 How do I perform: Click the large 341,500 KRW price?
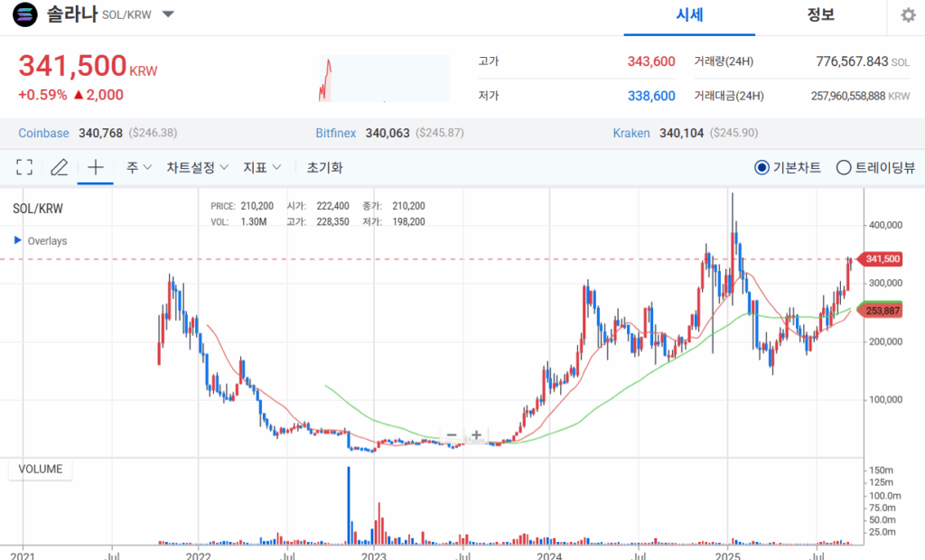click(88, 66)
